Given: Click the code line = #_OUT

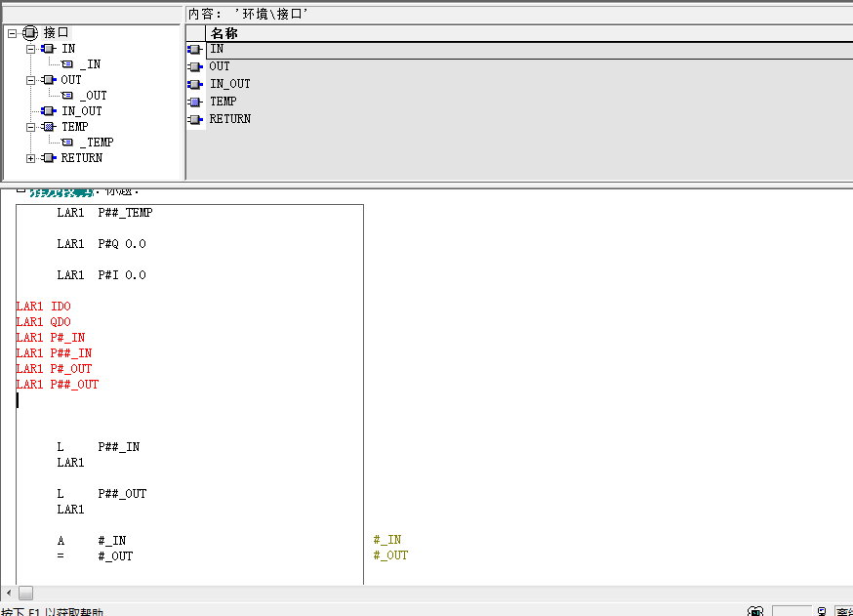Looking at the screenshot, I should pyautogui.click(x=95, y=556).
